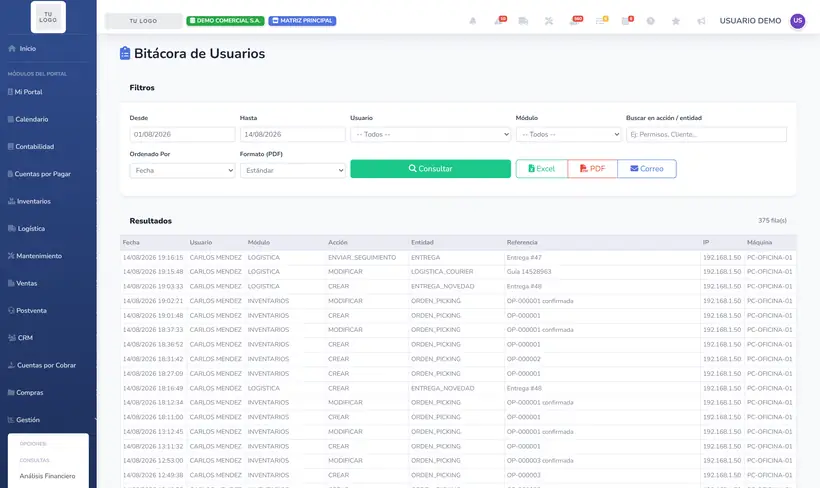Focus the Buscar en acción / entidad field
Image resolution: width=820 pixels, height=488 pixels.
(706, 134)
